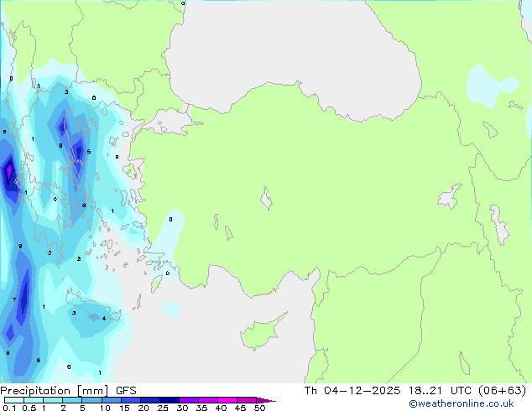Screen dimensions: 532x411
Task: Pick the 10–15 mm legend swatch
Action: [x=111, y=400]
